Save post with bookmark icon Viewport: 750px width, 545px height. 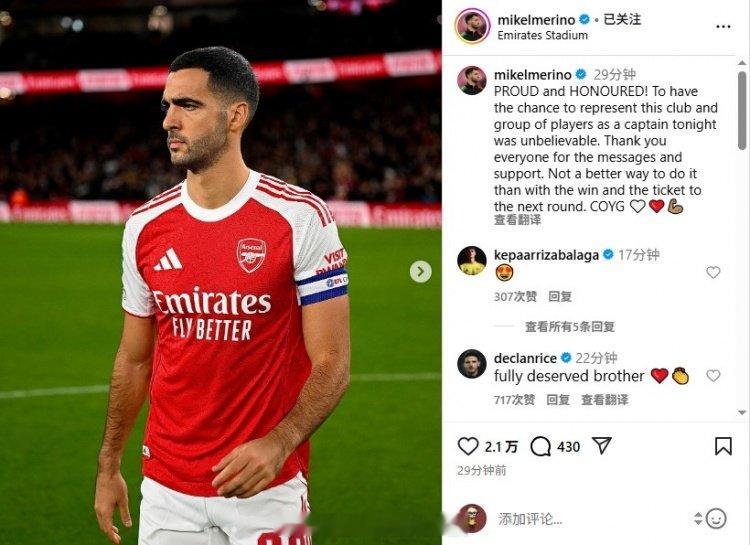tap(723, 446)
